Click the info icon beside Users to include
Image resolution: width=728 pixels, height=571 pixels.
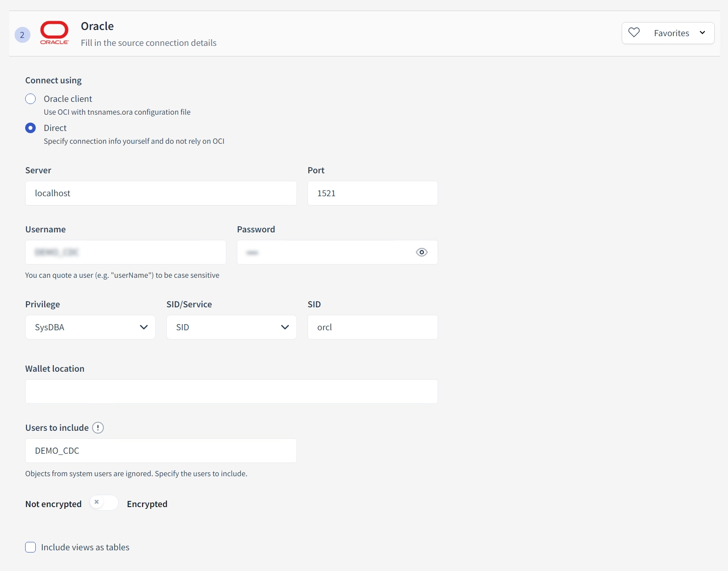pyautogui.click(x=98, y=428)
